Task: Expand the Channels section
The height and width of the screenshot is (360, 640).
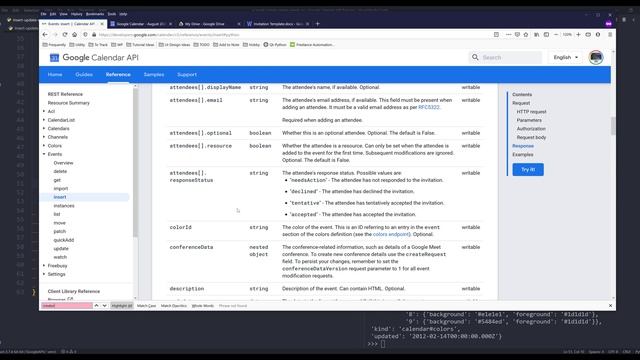Action: 44,137
